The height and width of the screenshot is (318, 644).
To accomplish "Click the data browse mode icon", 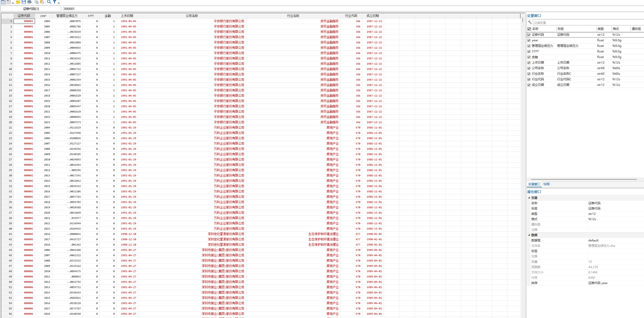I will point(9,2).
